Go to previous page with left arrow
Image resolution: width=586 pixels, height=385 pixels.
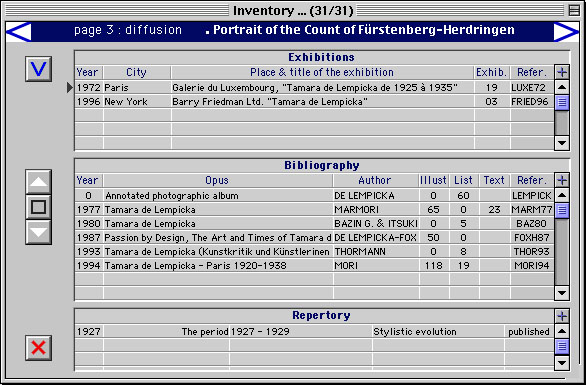19,31
